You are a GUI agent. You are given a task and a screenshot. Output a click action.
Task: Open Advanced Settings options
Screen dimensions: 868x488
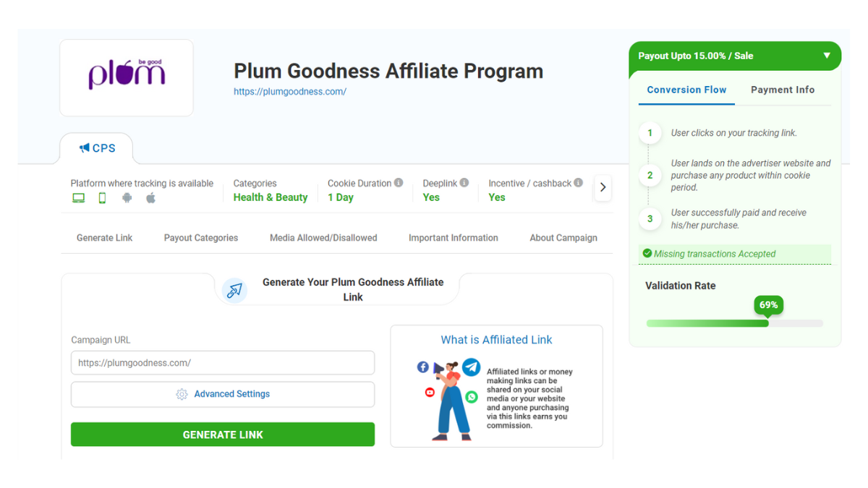click(x=222, y=394)
